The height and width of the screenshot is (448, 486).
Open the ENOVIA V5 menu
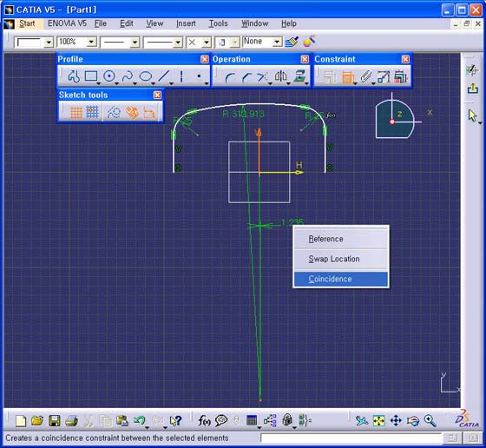click(67, 23)
